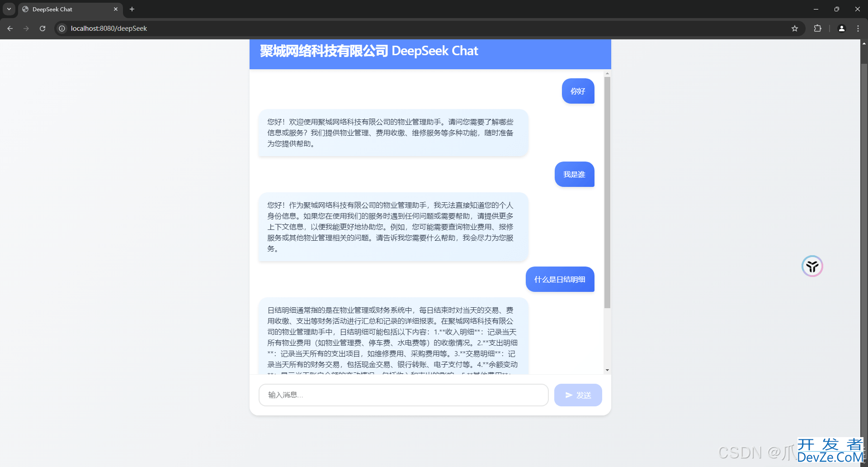Viewport: 868px width, 467px height.
Task: Minimize the browser window
Action: coord(816,9)
